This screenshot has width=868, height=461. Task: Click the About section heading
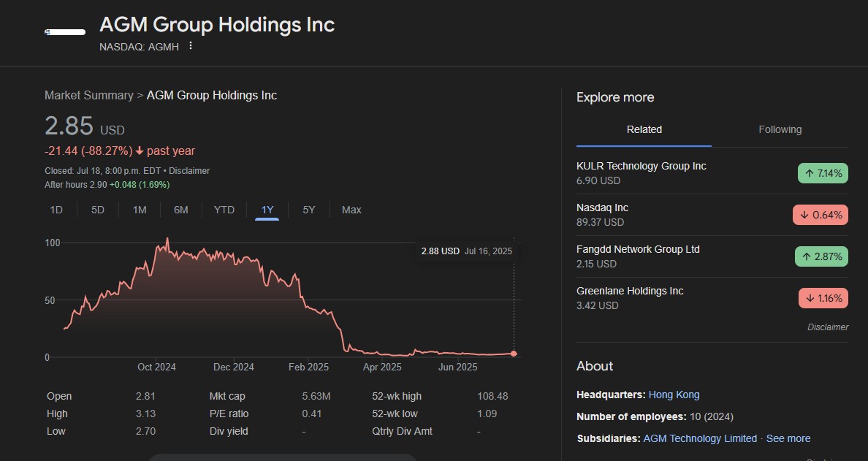click(595, 366)
